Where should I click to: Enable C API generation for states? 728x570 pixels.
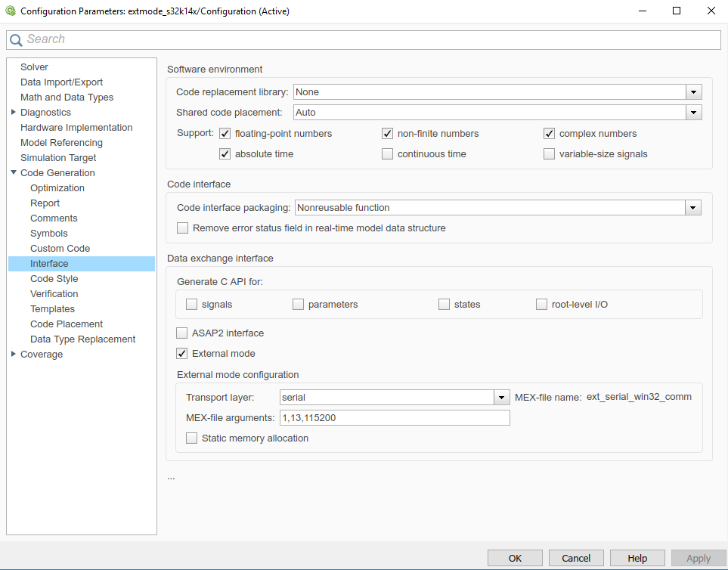tap(444, 305)
